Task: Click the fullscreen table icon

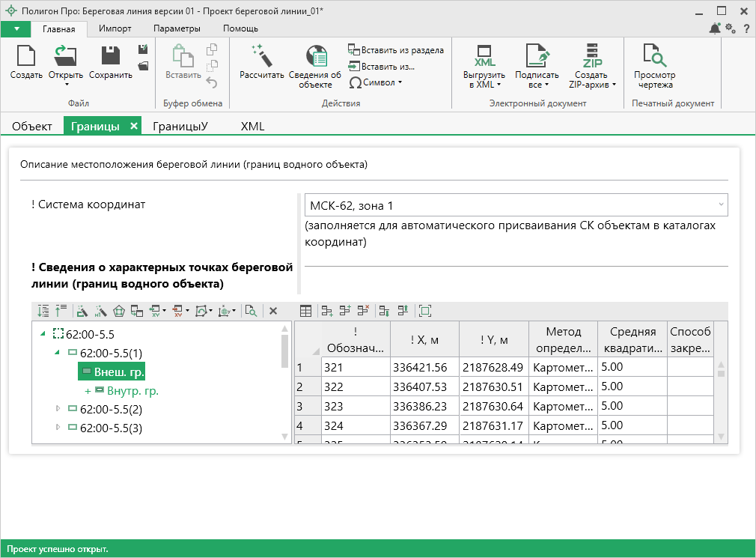Action: tap(425, 311)
